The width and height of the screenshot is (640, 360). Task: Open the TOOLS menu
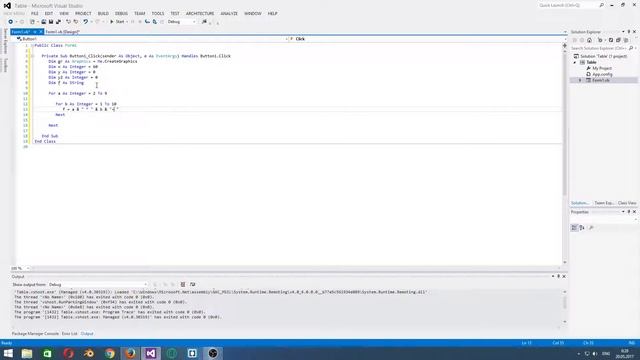158,13
